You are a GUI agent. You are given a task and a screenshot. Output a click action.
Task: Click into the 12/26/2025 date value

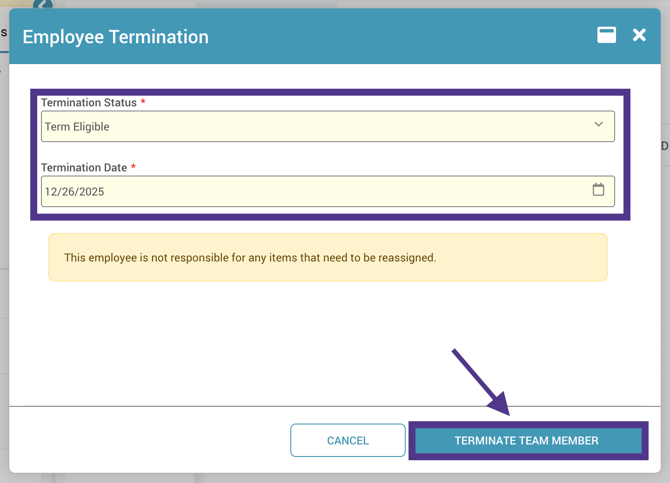click(x=74, y=192)
